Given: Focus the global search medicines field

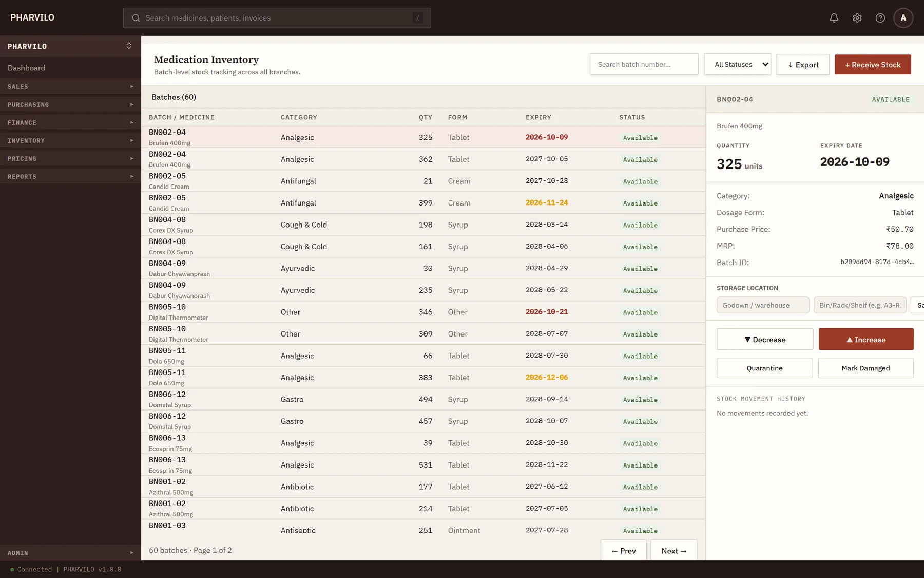Looking at the screenshot, I should [277, 18].
